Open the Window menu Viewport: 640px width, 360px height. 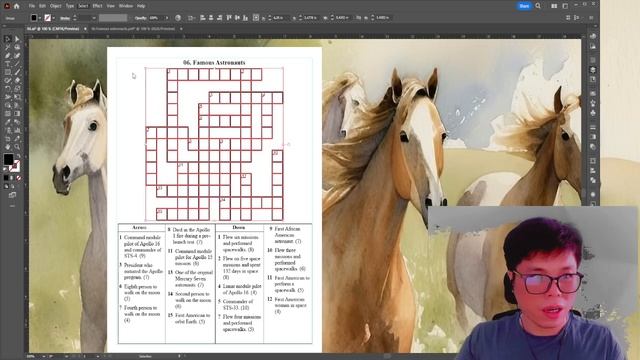pyautogui.click(x=126, y=6)
